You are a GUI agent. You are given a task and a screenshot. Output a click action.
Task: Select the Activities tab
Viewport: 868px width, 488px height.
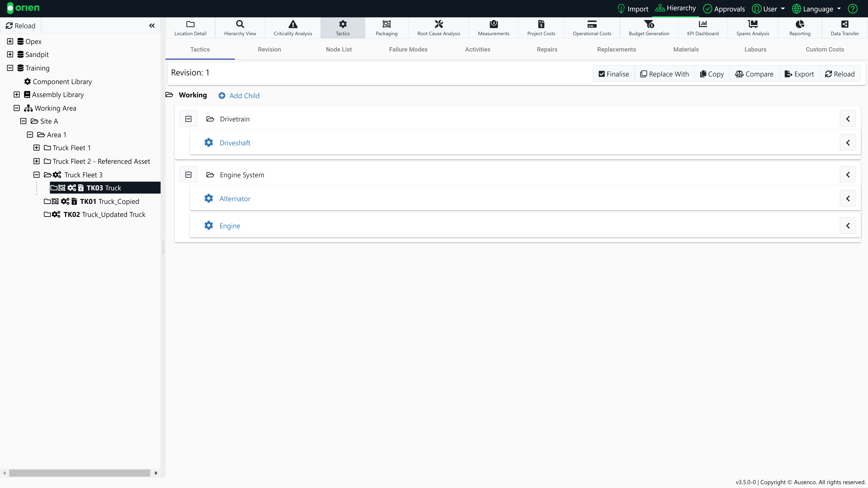pos(478,49)
